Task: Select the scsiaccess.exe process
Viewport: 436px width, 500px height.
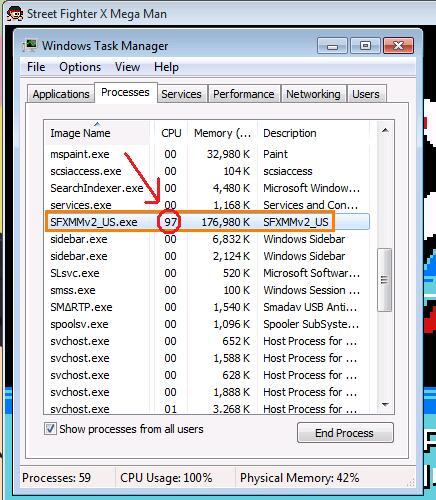Action: coord(207,171)
